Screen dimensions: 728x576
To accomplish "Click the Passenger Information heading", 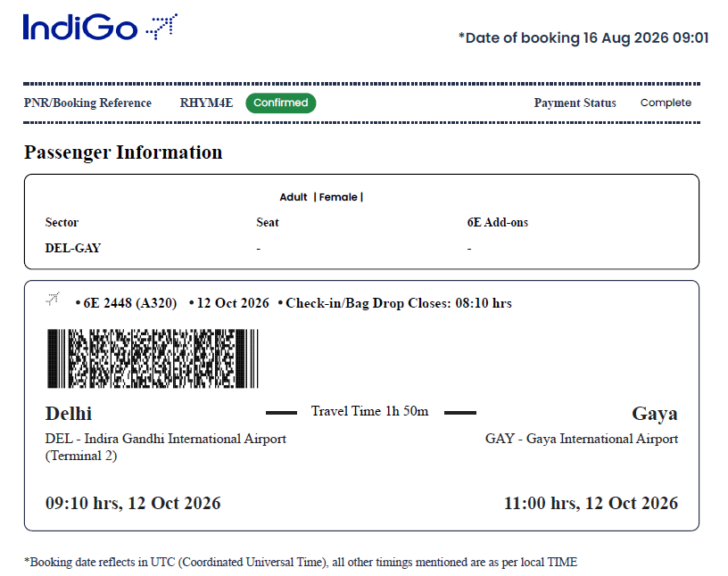I will click(x=123, y=152).
